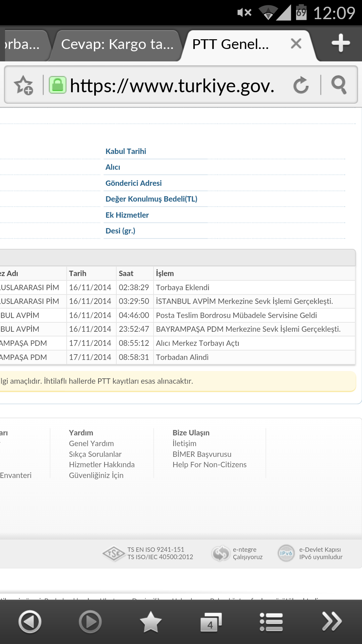Screen dimensions: 362x644
Task: Open the tab switcher showing 4 tabs
Action: (211, 623)
